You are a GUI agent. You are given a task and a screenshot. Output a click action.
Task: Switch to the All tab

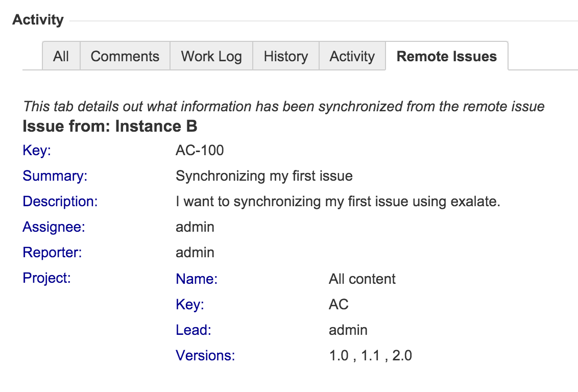61,56
